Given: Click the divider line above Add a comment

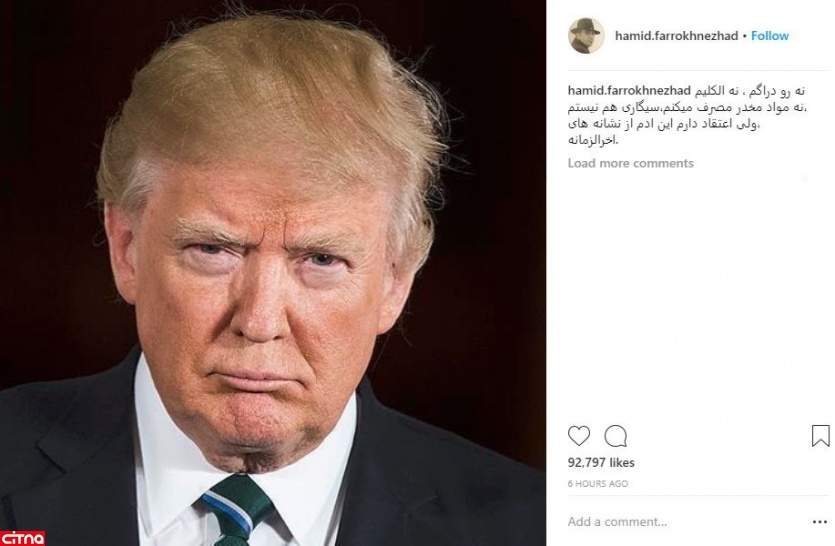Looking at the screenshot, I should (x=698, y=496).
